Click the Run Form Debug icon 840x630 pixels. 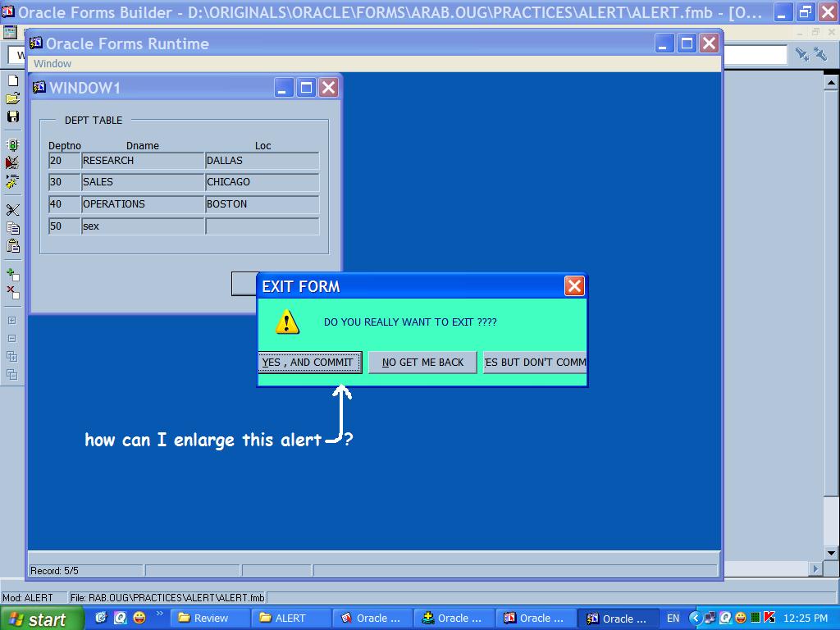pos(13,162)
